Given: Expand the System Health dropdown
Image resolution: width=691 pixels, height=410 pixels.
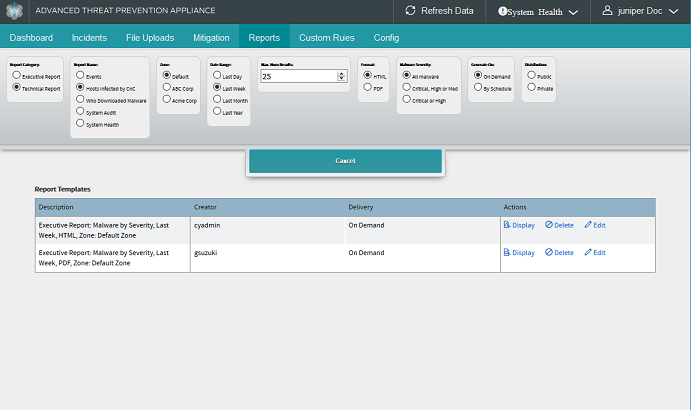Looking at the screenshot, I should pyautogui.click(x=573, y=13).
